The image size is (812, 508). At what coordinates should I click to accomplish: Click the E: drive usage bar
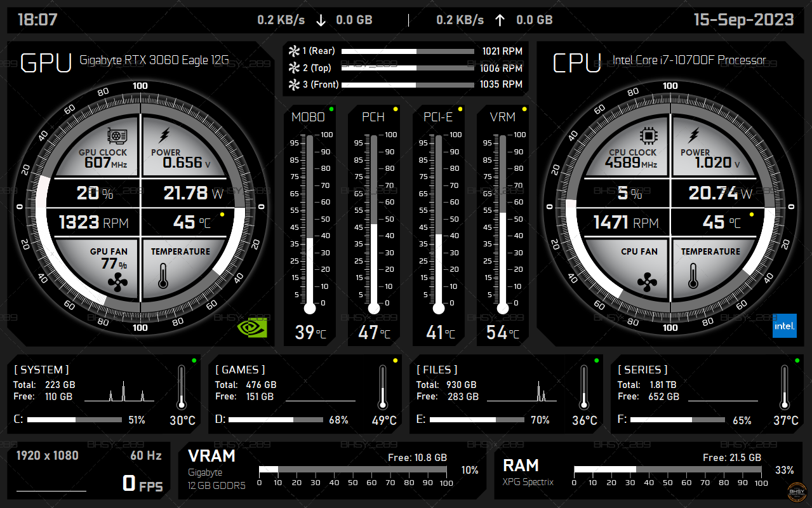477,420
